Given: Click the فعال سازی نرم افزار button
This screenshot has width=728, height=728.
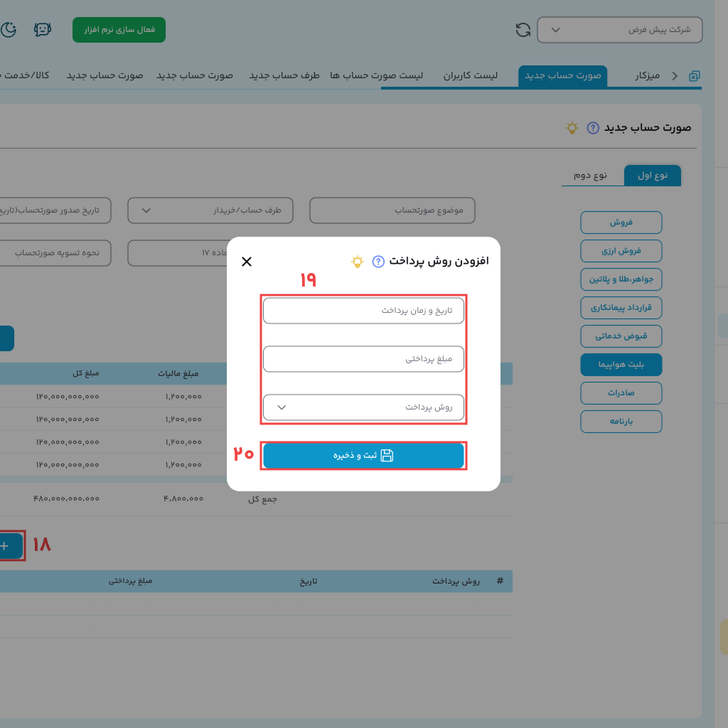Looking at the screenshot, I should pos(119,30).
